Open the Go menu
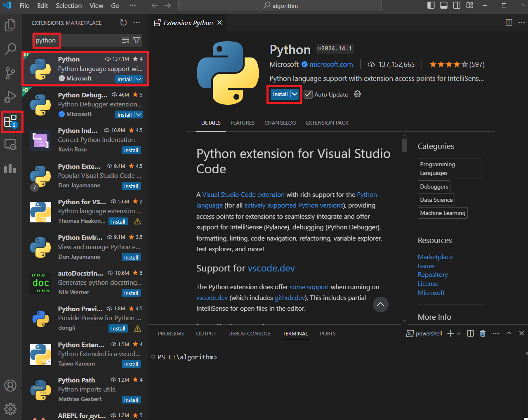 (x=115, y=5)
